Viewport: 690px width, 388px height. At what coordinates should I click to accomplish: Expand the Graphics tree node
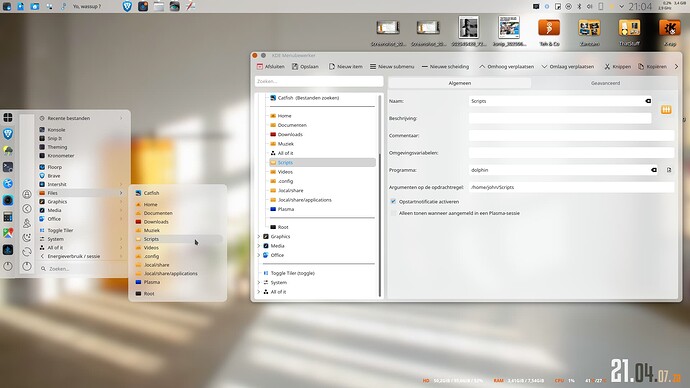pos(259,237)
